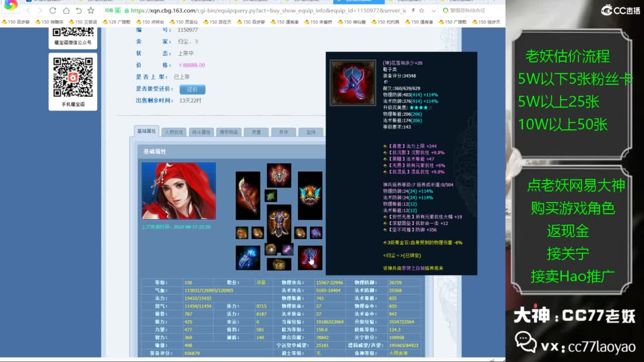Click the round gold amulet icon below armor
The width and height of the screenshot is (644, 362).
[x=271, y=249]
